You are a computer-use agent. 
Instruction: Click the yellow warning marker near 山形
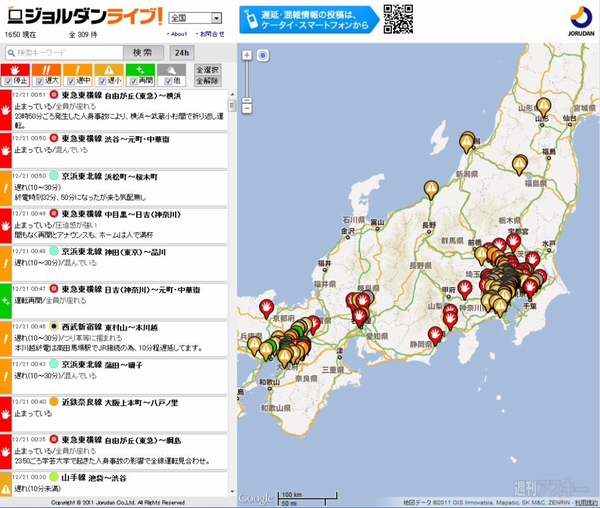click(x=543, y=107)
